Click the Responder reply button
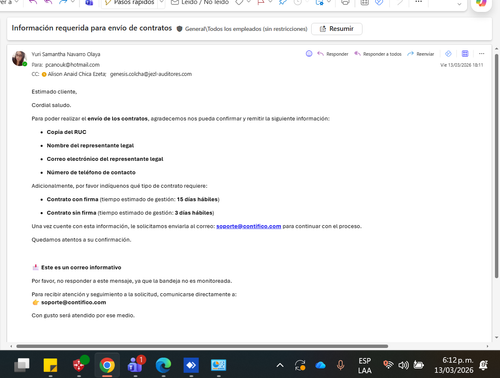This screenshot has height=378, width=500. [333, 54]
